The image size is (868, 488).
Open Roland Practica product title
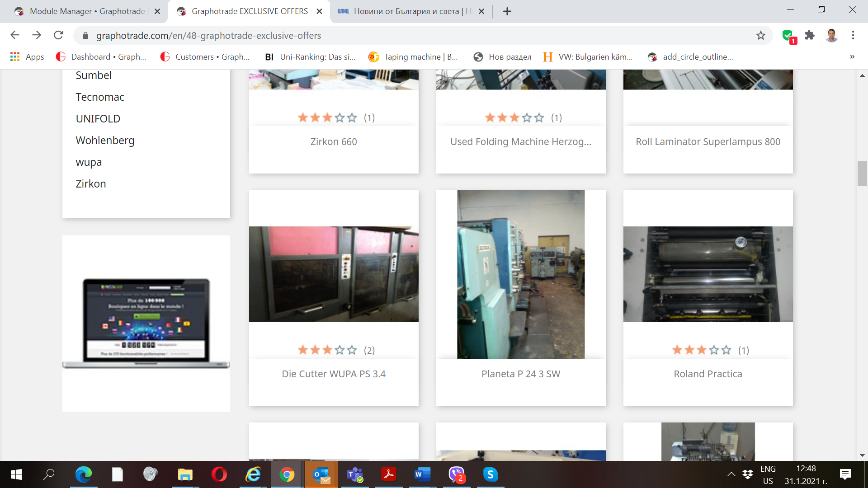pos(708,374)
